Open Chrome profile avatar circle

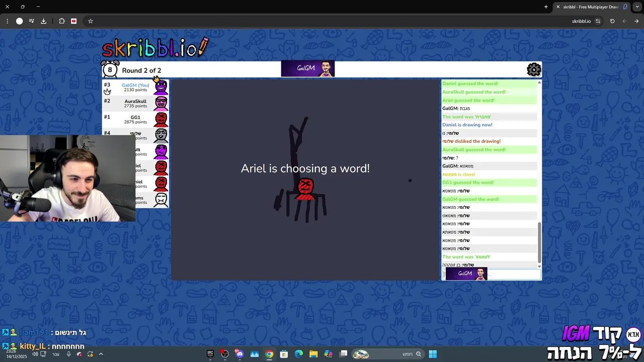click(x=19, y=21)
